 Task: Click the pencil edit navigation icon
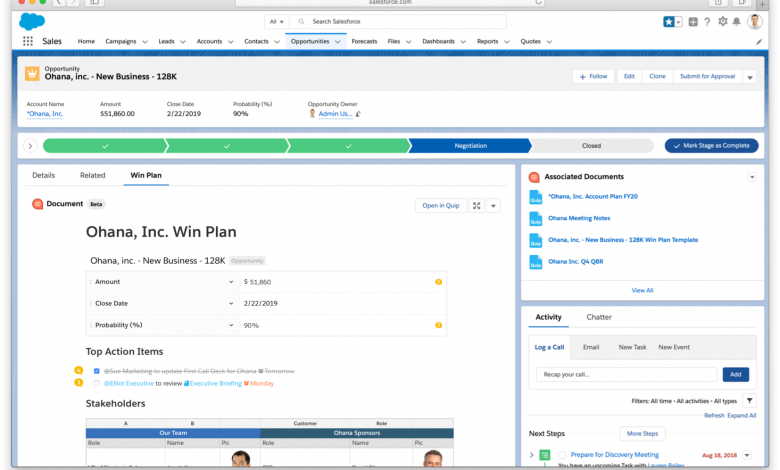pyautogui.click(x=759, y=42)
